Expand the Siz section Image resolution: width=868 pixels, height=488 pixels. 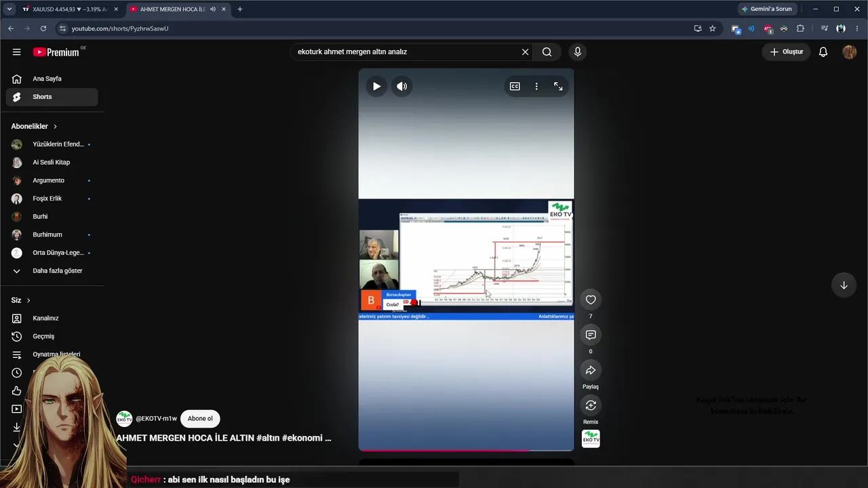pyautogui.click(x=21, y=300)
